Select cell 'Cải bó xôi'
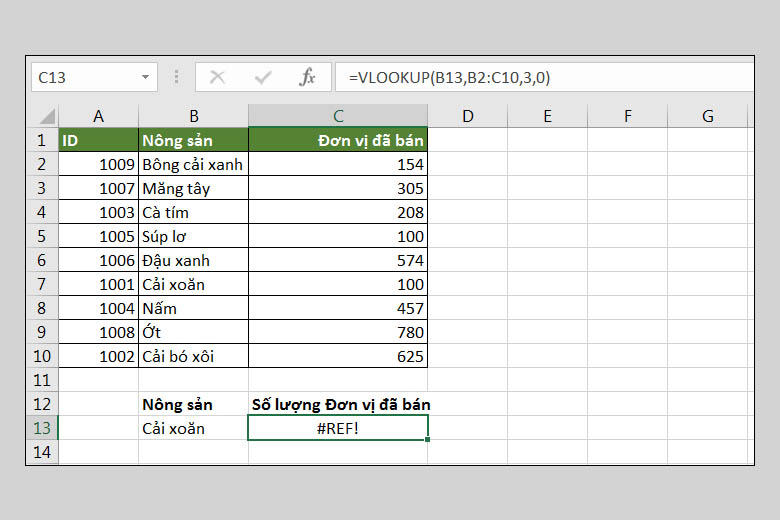Image resolution: width=780 pixels, height=520 pixels. [194, 356]
